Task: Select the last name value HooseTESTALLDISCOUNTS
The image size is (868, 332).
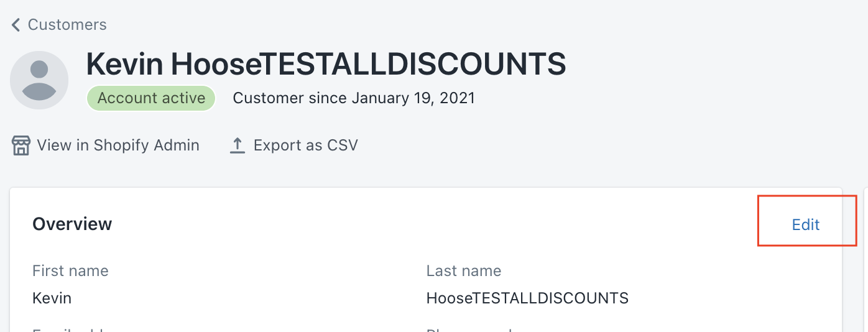Action: pyautogui.click(x=527, y=298)
